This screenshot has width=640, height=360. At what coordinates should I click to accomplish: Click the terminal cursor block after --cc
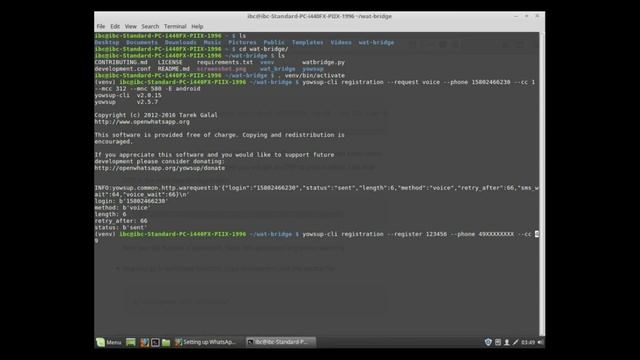click(537, 234)
